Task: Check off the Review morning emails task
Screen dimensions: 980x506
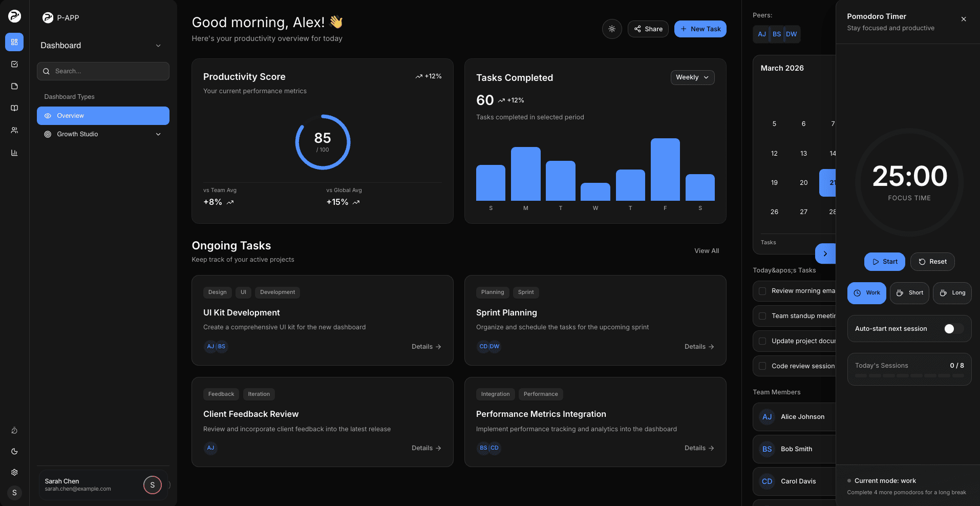Action: pyautogui.click(x=762, y=290)
